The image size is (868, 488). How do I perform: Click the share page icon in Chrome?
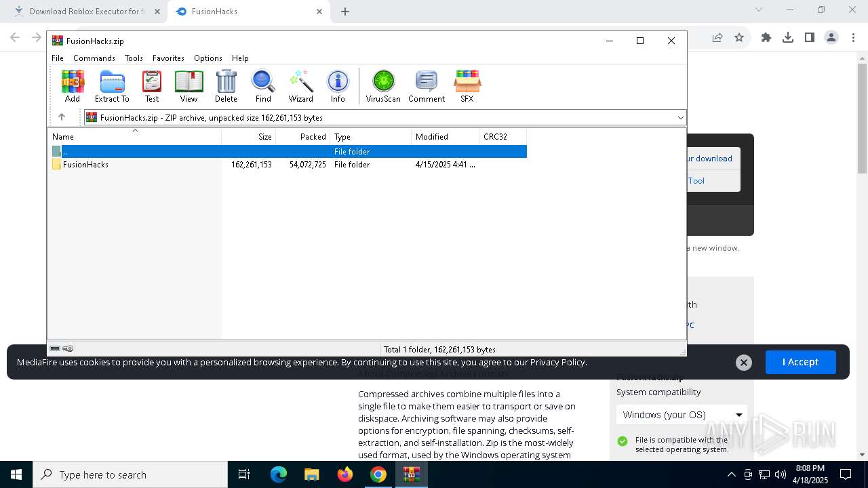717,38
